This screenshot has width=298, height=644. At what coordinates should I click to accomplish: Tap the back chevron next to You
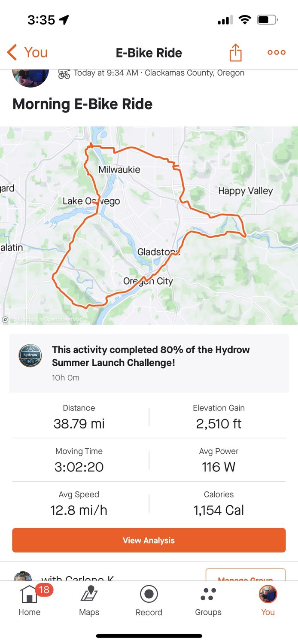12,52
